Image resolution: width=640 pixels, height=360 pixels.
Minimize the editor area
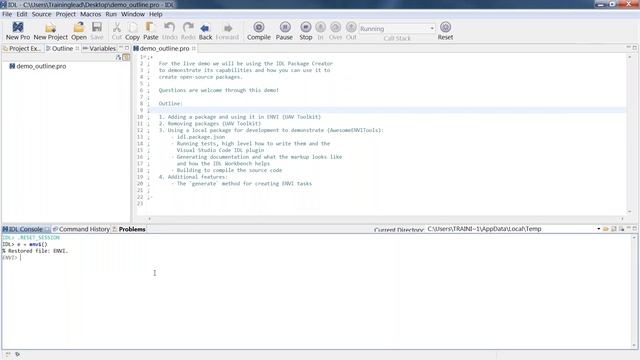pyautogui.click(x=629, y=47)
